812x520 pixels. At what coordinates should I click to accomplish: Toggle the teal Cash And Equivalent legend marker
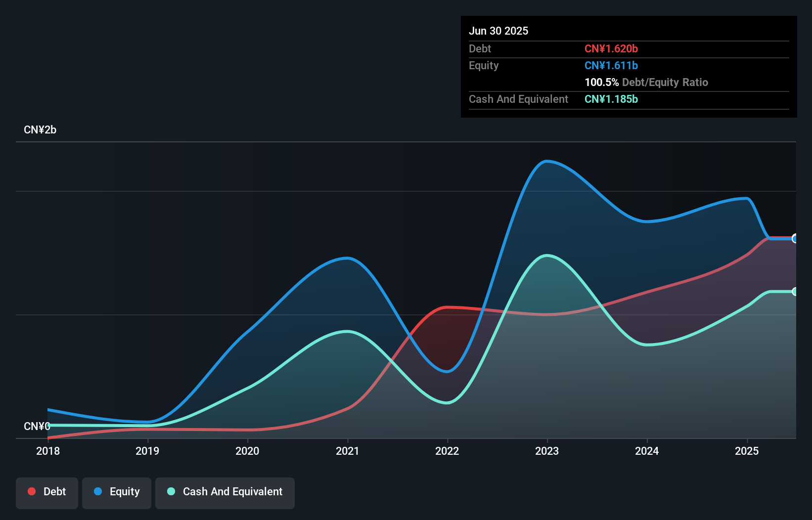[171, 491]
